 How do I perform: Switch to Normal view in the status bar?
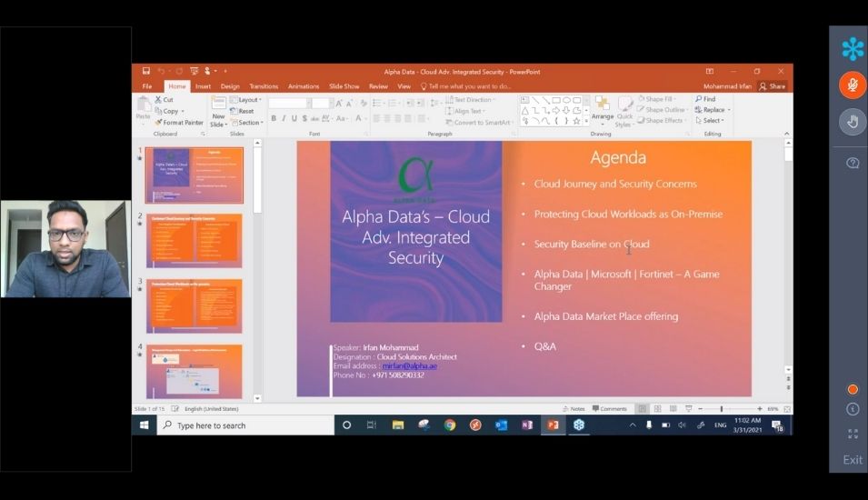(x=643, y=409)
